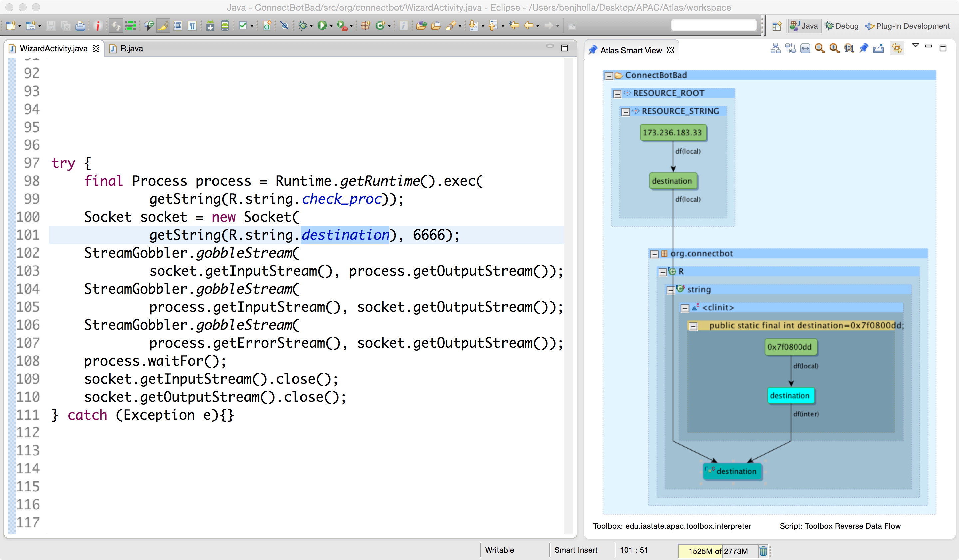Image resolution: width=959 pixels, height=560 pixels.
Task: Click the hierarchy layout icon in Atlas view
Action: (x=775, y=49)
